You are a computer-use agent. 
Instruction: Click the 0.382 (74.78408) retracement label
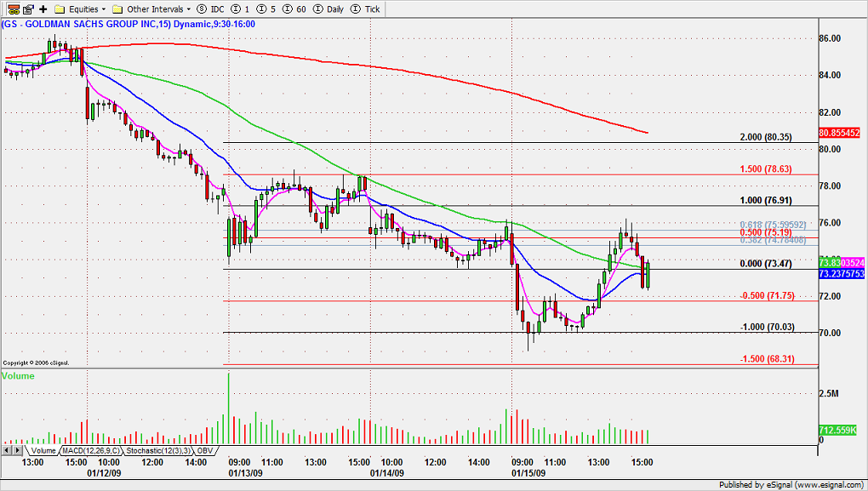tap(773, 240)
